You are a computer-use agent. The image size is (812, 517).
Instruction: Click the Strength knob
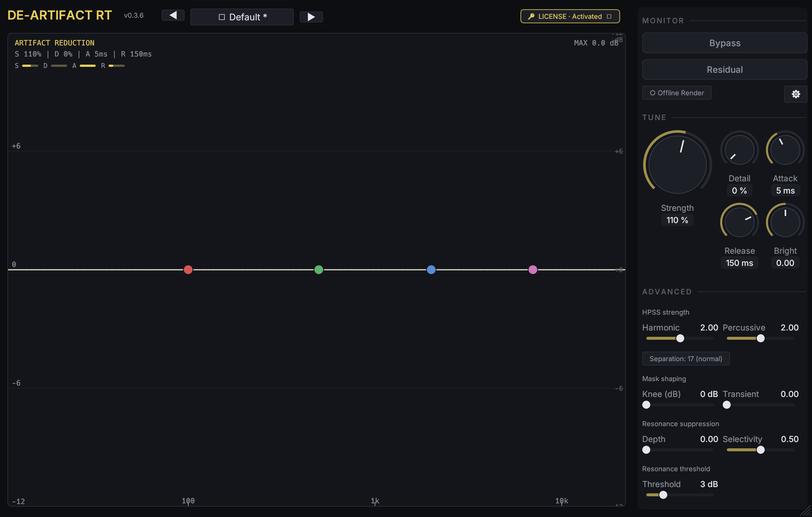[678, 164]
